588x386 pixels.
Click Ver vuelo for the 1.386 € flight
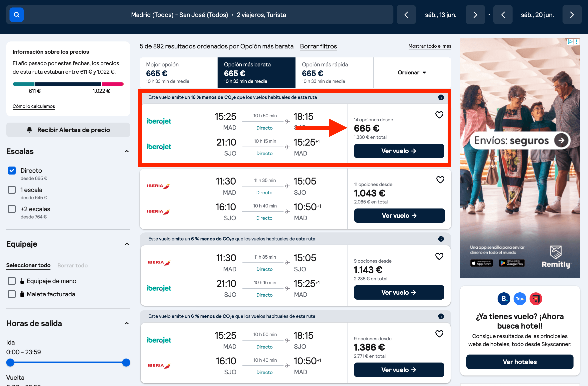point(399,370)
